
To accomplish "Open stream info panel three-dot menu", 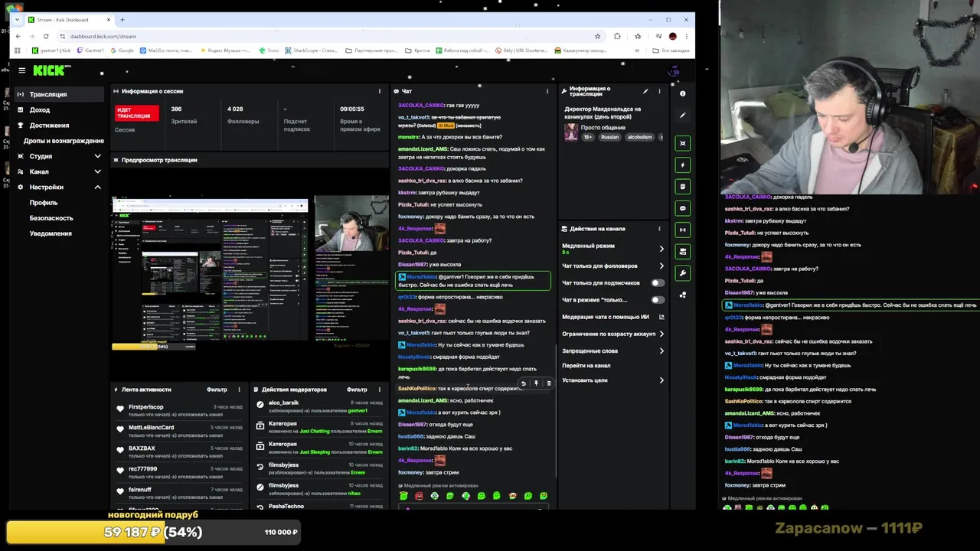I will click(659, 91).
